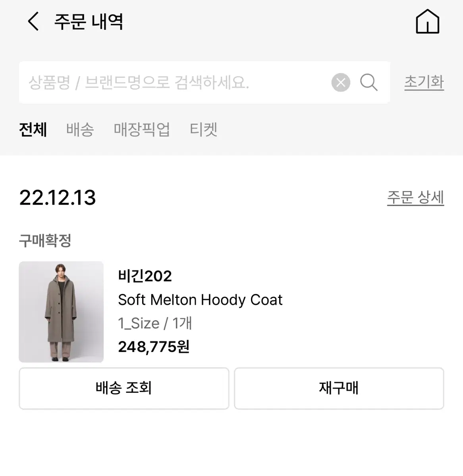Click the 배송 조회 delivery tracking button
Screen dimensions: 463x476
[x=124, y=388]
